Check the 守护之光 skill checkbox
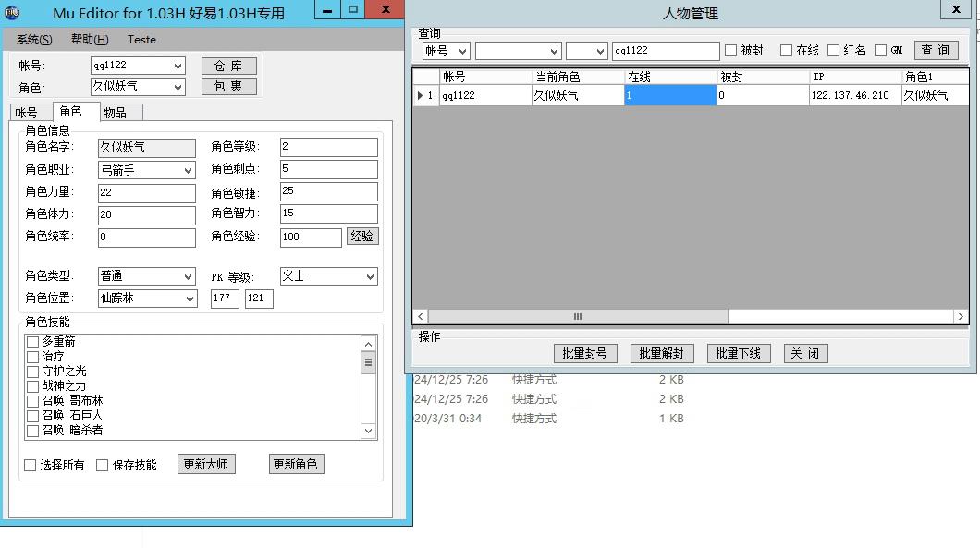Screen dimensions: 980x548 [x=33, y=371]
